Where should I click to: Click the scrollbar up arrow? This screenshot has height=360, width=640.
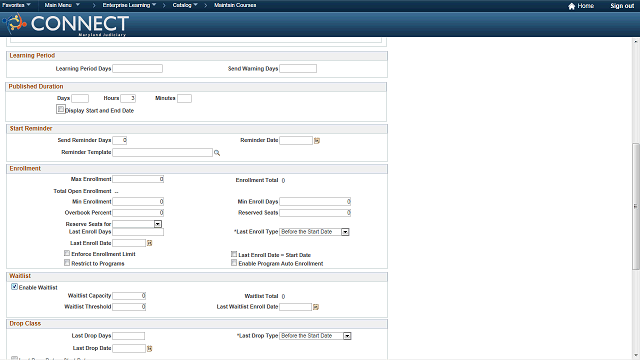point(636,42)
